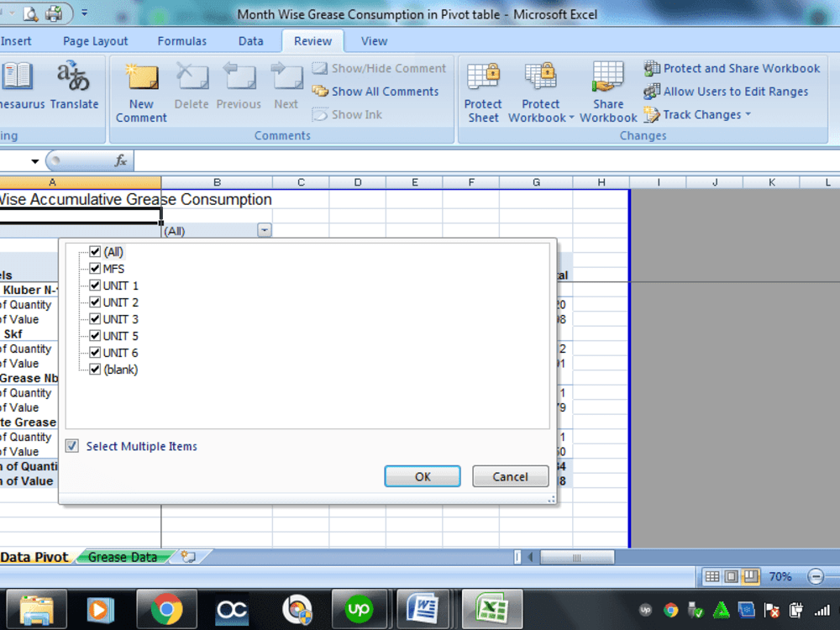This screenshot has height=630, width=840.
Task: Click Print Preview in quick access toolbar
Action: [x=30, y=14]
